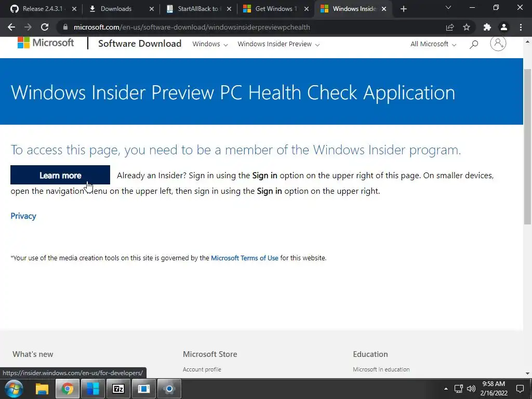Close the Windows Inside tab
532x399 pixels.
(384, 9)
